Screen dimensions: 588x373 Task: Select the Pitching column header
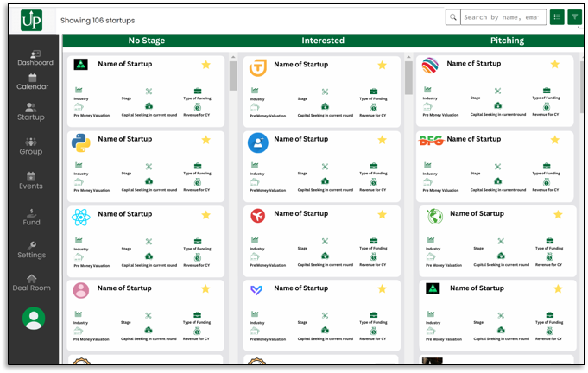507,41
